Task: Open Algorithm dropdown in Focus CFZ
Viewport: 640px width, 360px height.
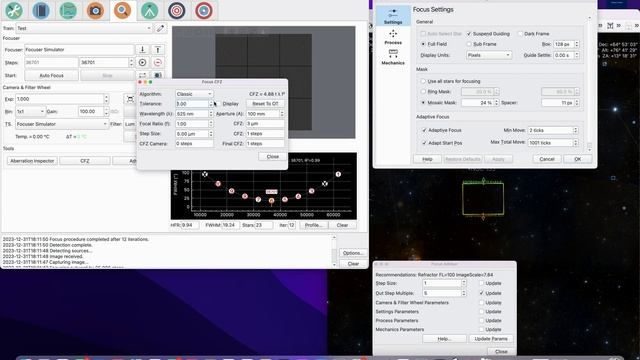Action: coord(194,94)
